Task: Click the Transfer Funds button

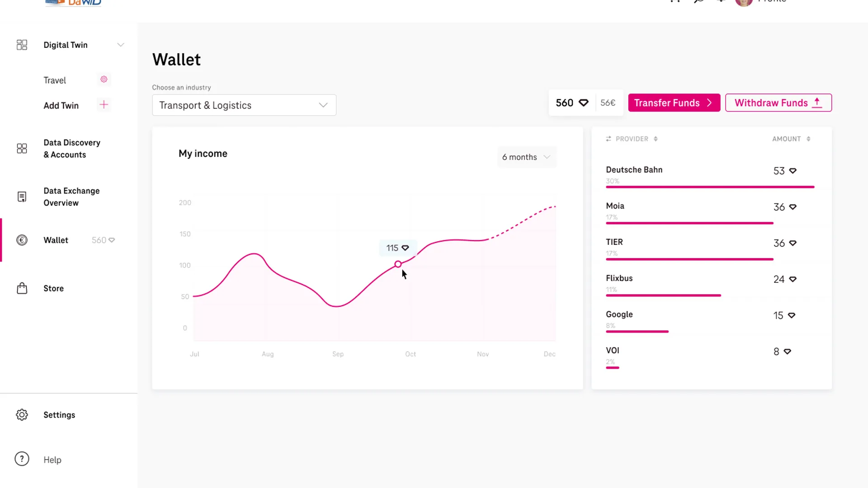Action: click(674, 103)
